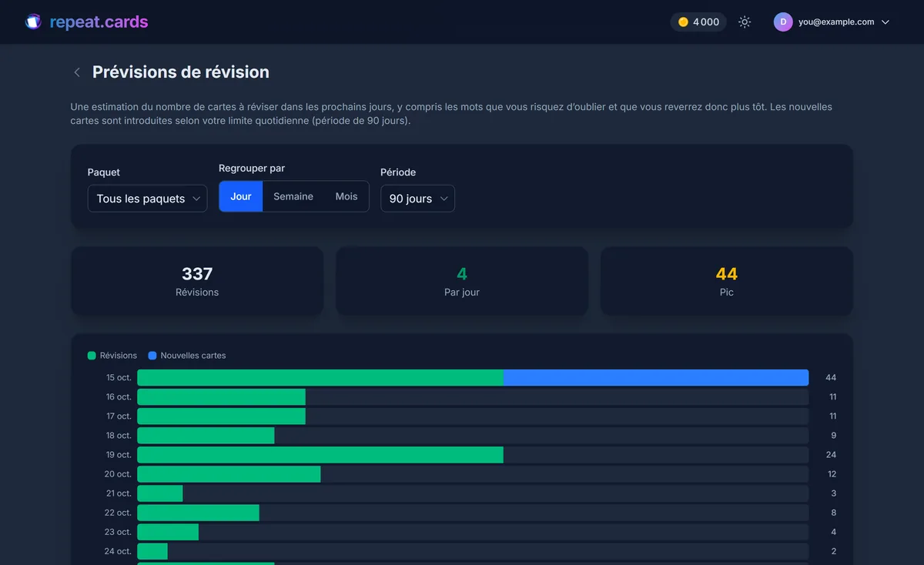
Task: Click the Paquet field label
Action: pos(104,172)
